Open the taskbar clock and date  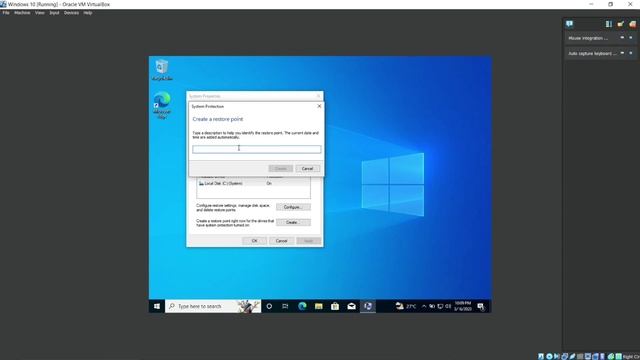463,306
